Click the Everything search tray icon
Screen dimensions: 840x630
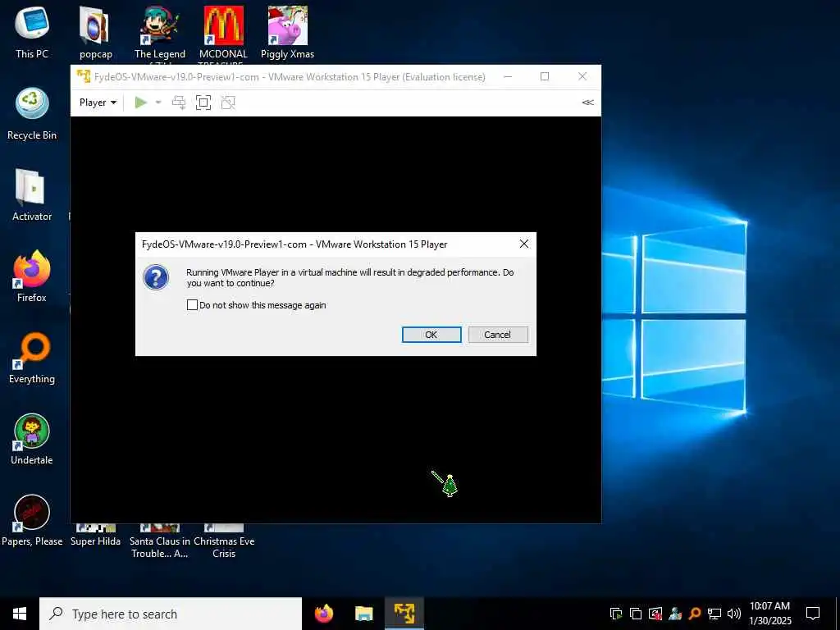point(695,614)
